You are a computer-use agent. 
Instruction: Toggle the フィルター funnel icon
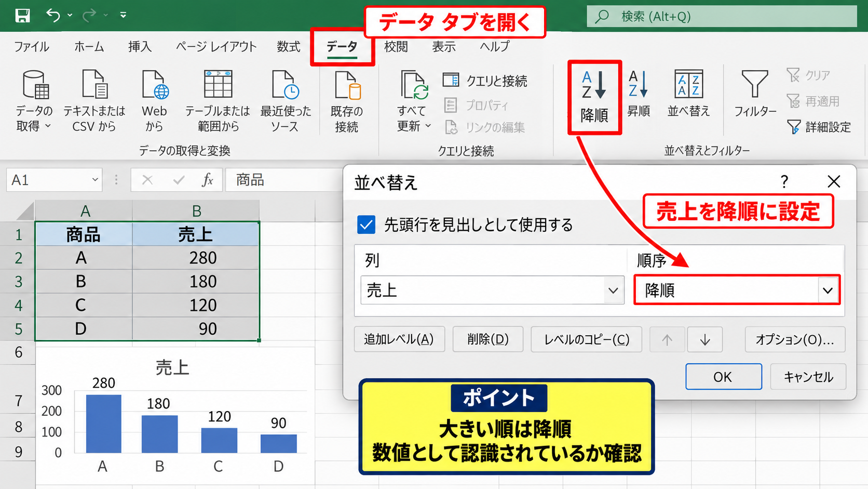(x=754, y=84)
